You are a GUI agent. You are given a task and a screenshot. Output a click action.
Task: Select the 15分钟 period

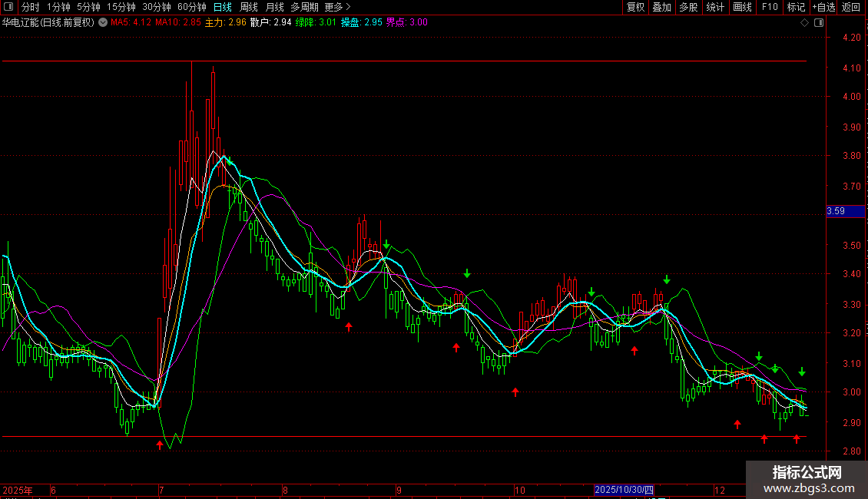[121, 7]
